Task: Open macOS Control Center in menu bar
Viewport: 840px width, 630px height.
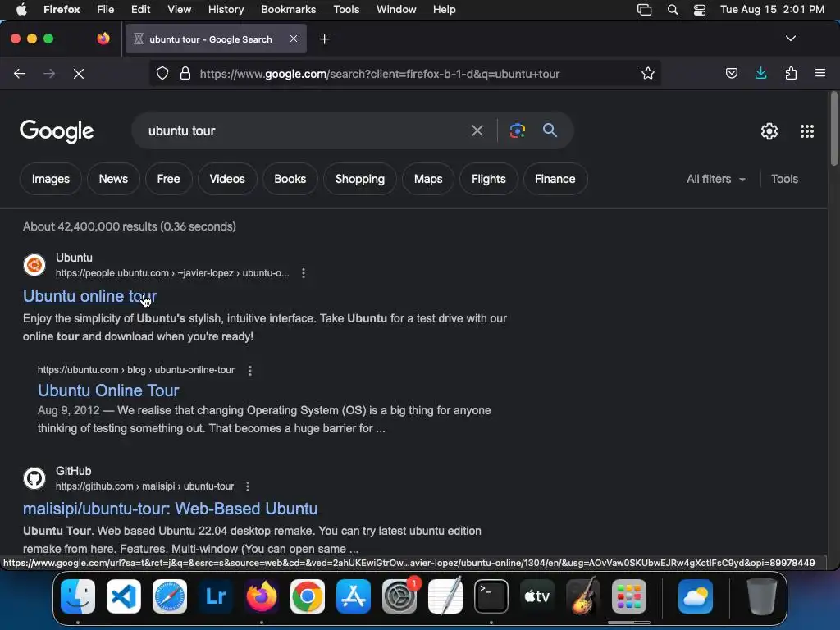Action: [x=700, y=10]
